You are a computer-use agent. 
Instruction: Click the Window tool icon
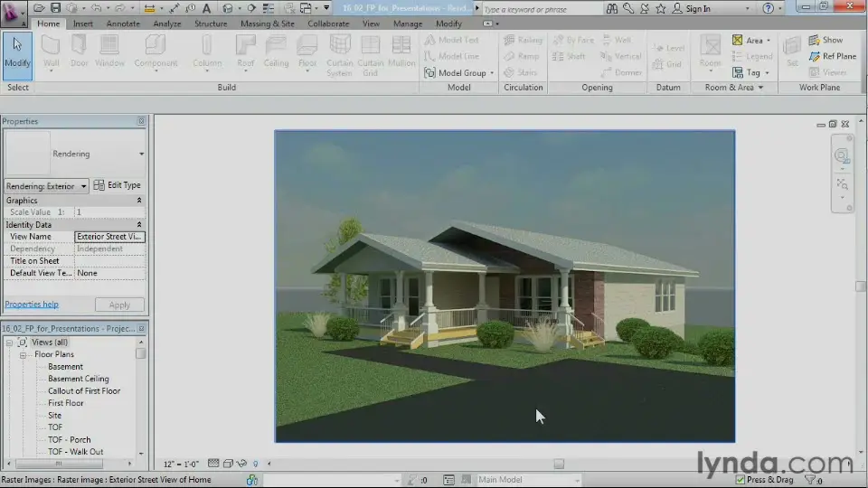pyautogui.click(x=109, y=45)
